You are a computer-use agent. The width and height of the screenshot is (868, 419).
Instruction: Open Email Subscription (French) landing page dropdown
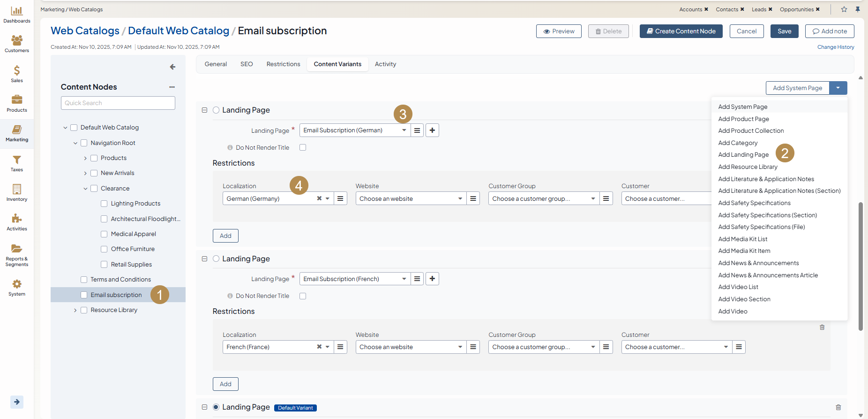point(404,279)
